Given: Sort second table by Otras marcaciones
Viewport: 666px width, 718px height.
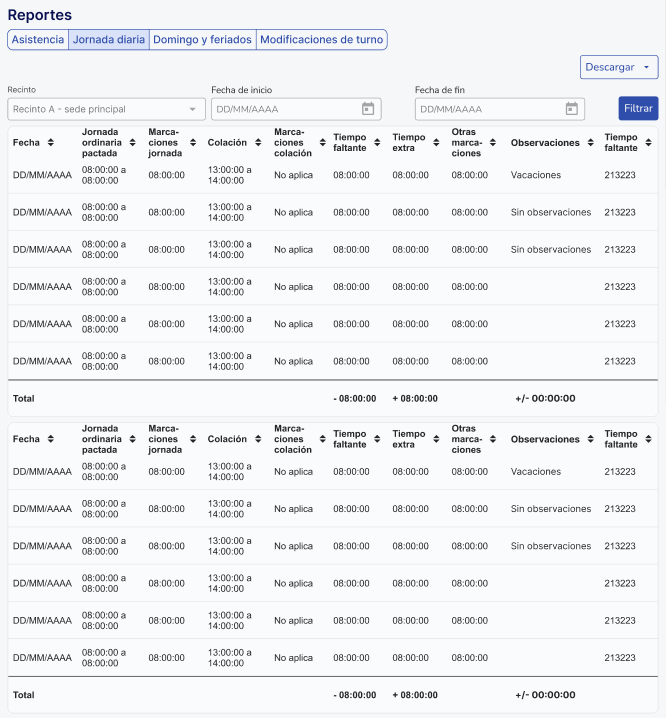Looking at the screenshot, I should pos(494,440).
